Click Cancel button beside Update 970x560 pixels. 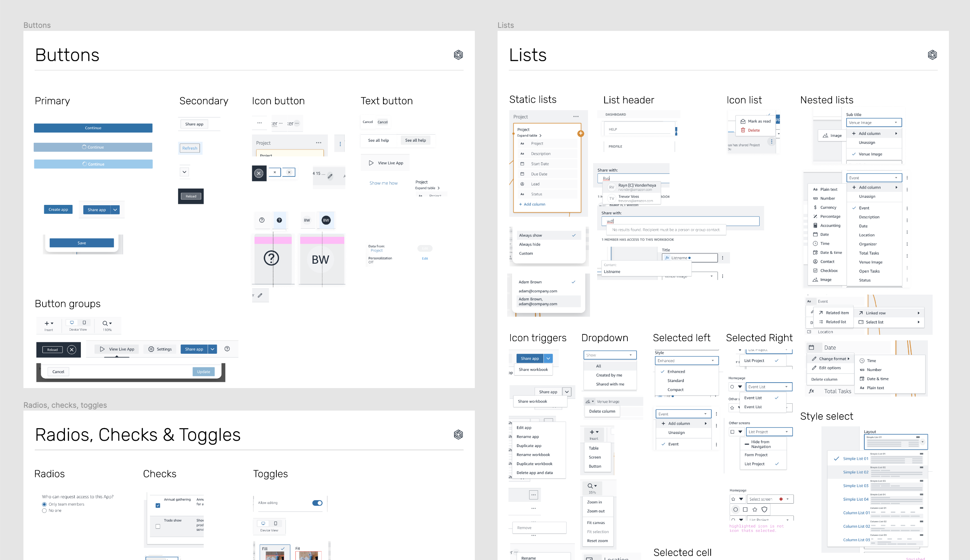(58, 371)
